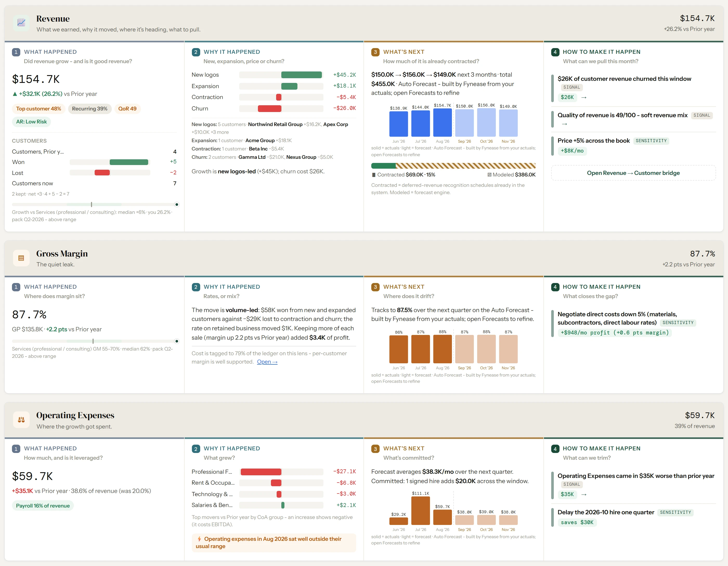728x566 pixels.
Task: Click the $35K opex badge
Action: 567,494
